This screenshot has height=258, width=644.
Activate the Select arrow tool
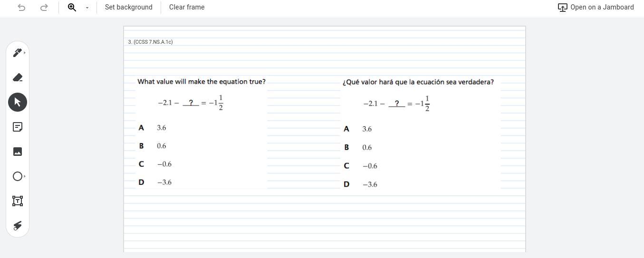pos(18,102)
